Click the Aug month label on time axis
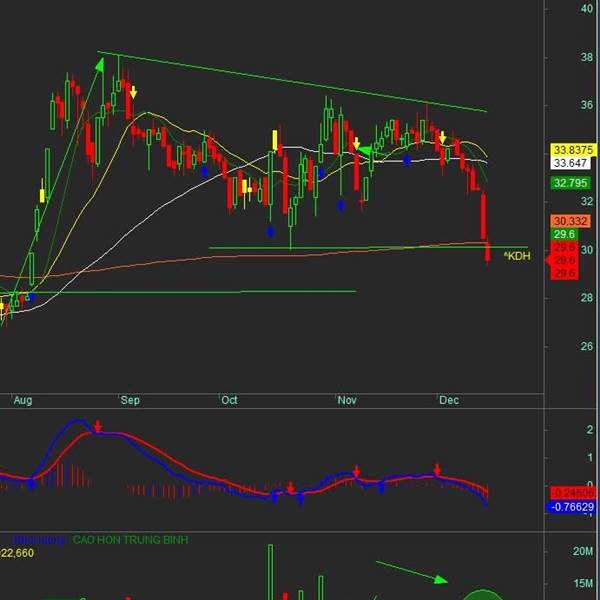600x600 pixels. (23, 400)
